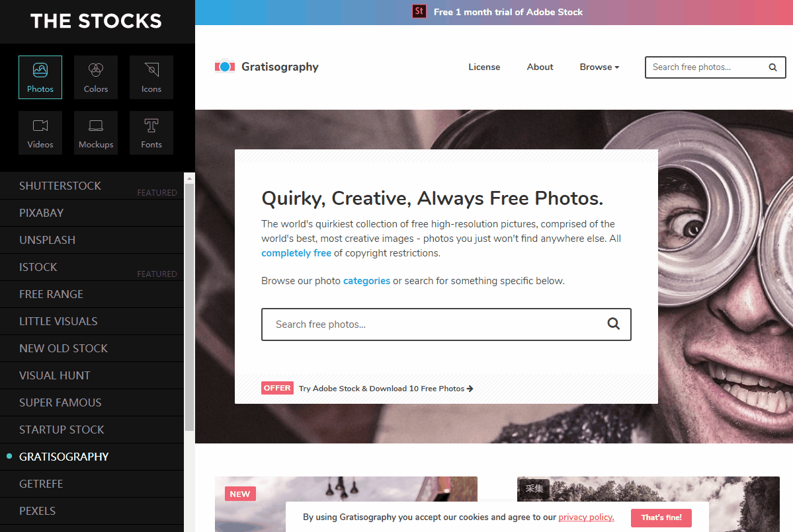This screenshot has height=532, width=793.
Task: Open Try Adobe Stock 10 free photos offer
Action: pyautogui.click(x=386, y=389)
